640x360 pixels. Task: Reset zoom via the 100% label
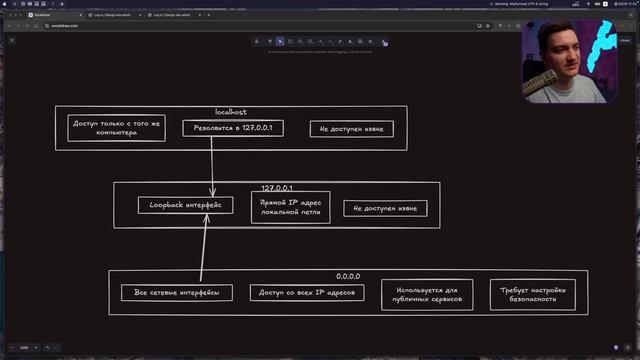tap(24, 348)
